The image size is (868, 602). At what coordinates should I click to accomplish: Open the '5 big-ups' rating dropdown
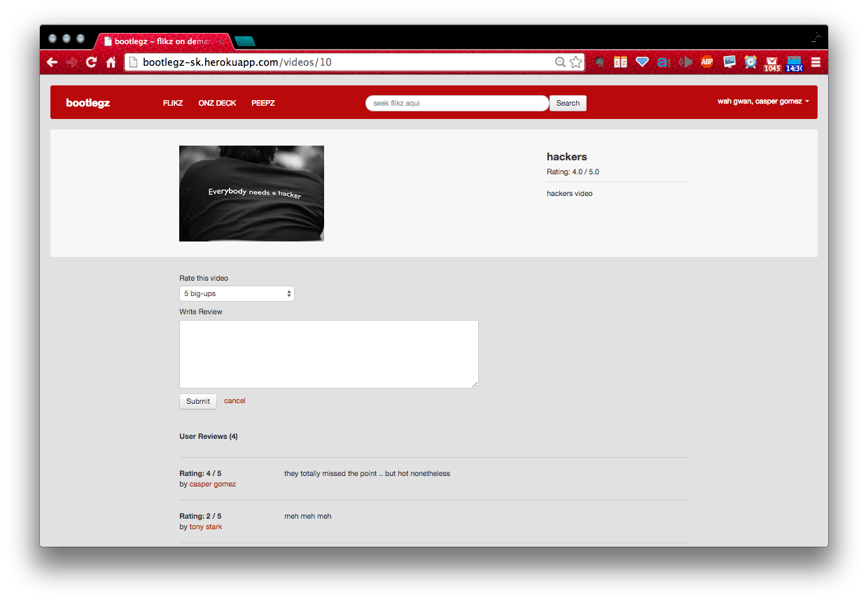[x=237, y=294]
